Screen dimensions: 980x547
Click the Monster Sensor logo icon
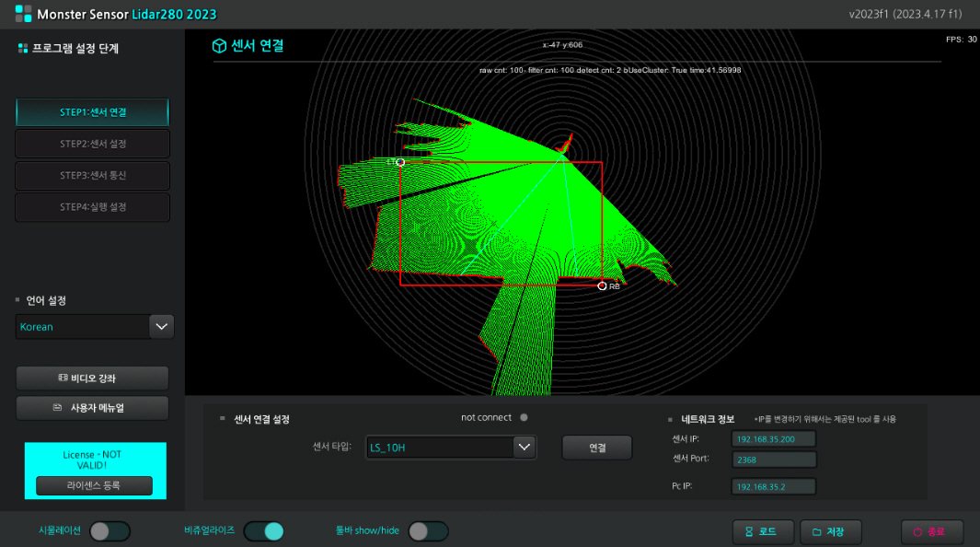[23, 14]
